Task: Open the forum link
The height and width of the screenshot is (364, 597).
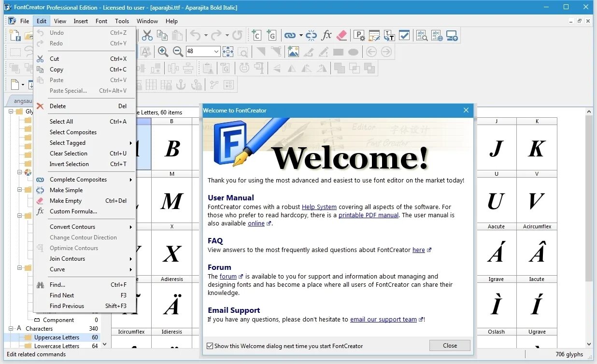Action: (228, 276)
